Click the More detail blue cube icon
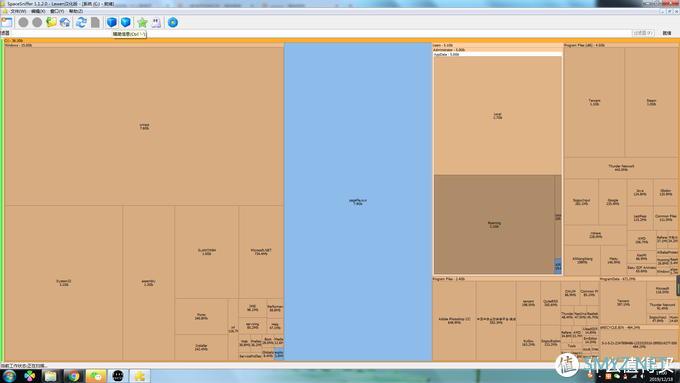 (x=126, y=22)
